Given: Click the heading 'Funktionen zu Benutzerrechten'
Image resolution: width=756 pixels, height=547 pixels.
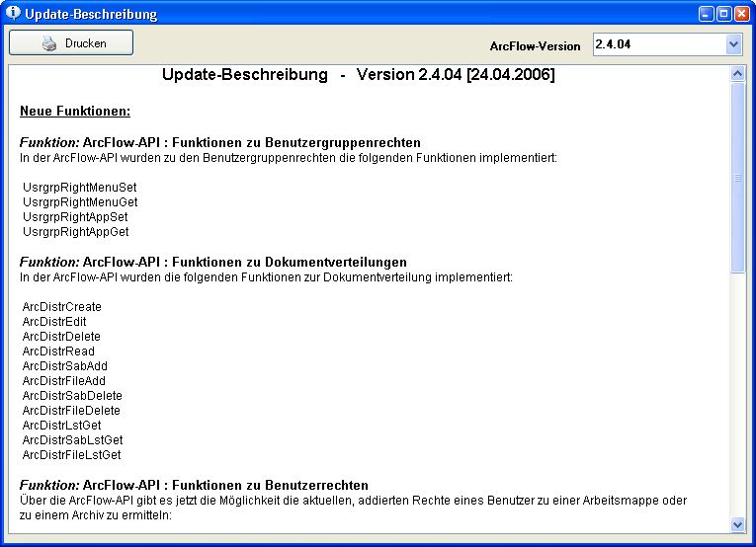Looking at the screenshot, I should (x=270, y=486).
